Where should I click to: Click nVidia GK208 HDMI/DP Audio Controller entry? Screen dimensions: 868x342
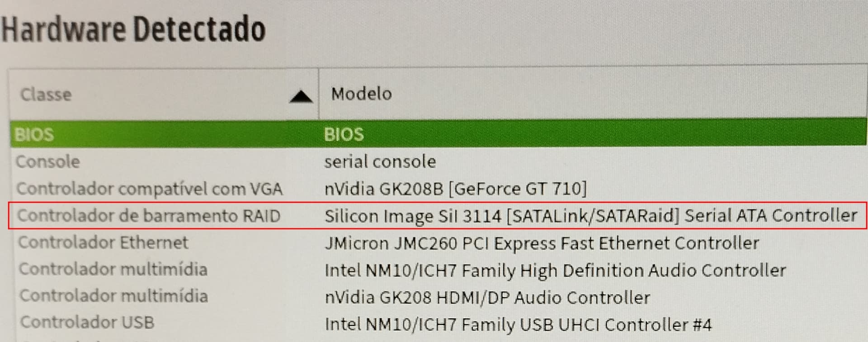pos(487,297)
